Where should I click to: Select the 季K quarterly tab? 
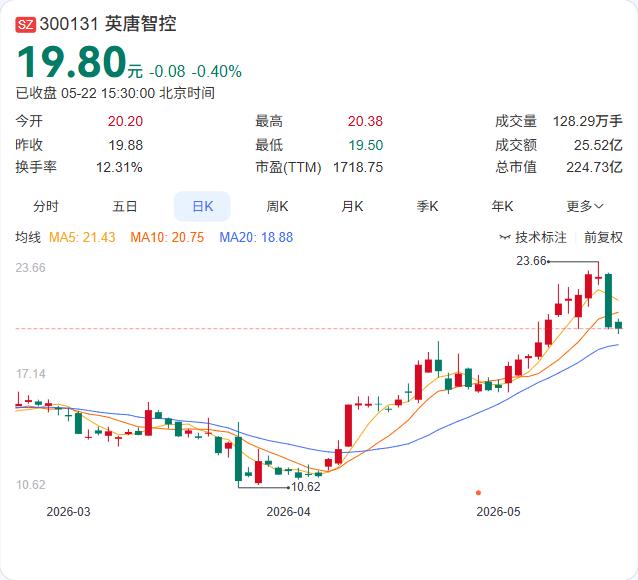click(427, 206)
